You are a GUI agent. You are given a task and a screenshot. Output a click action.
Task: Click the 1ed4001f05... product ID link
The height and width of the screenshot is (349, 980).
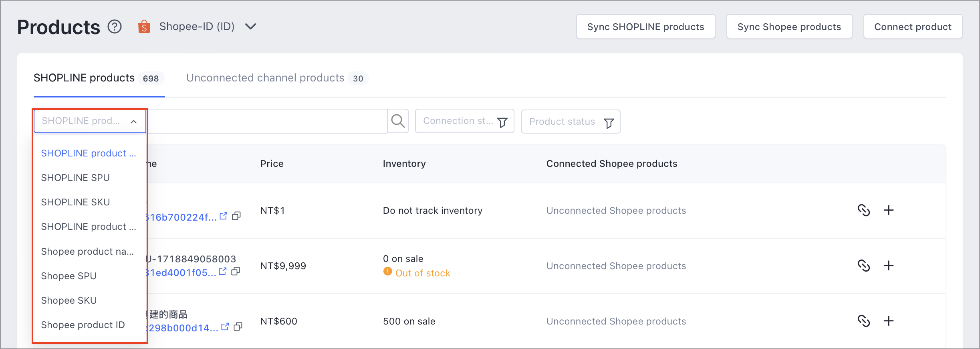182,273
